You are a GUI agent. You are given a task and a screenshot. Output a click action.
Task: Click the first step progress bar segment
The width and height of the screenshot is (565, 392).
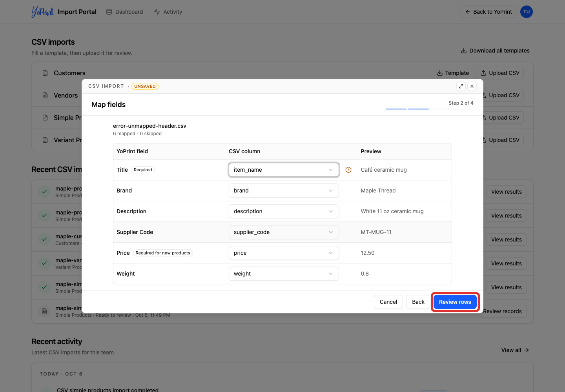click(x=396, y=109)
